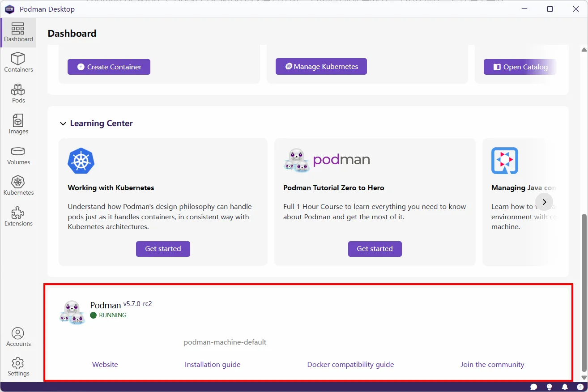Image resolution: width=588 pixels, height=392 pixels.
Task: Check notifications via the bell icon
Action: [564, 387]
